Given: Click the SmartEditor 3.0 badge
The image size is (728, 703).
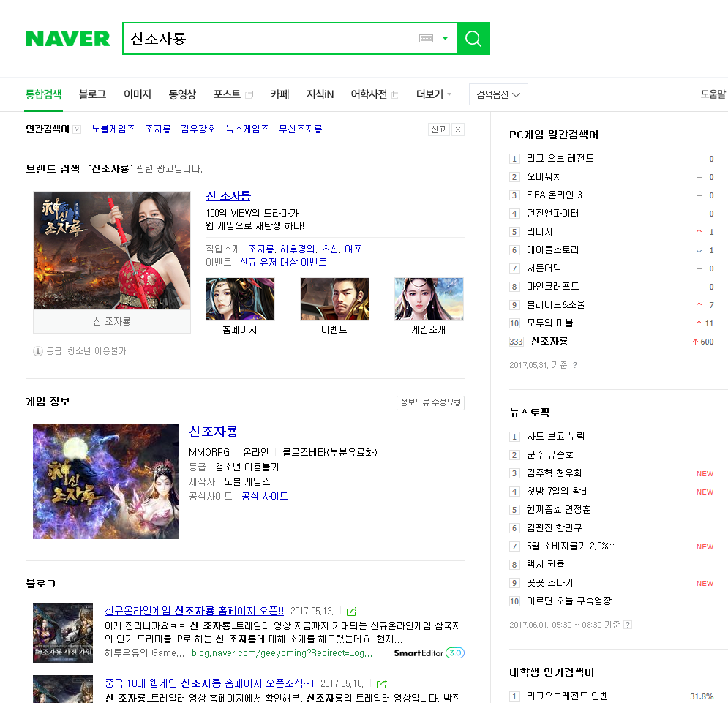Looking at the screenshot, I should 429,653.
